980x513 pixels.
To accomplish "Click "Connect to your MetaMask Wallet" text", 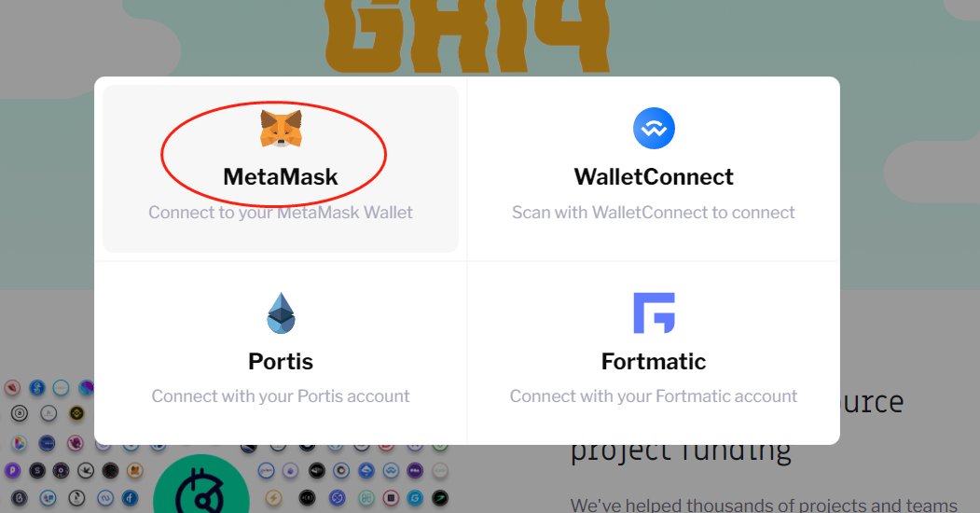I will [281, 213].
